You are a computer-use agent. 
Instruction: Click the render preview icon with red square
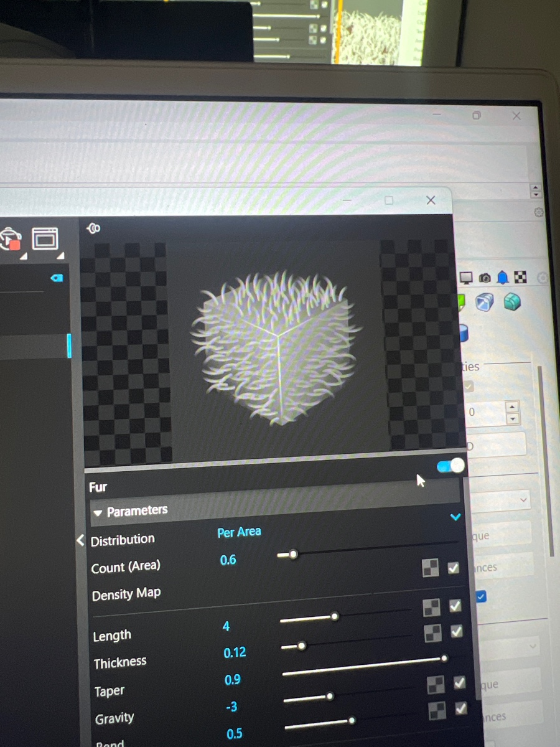click(9, 239)
